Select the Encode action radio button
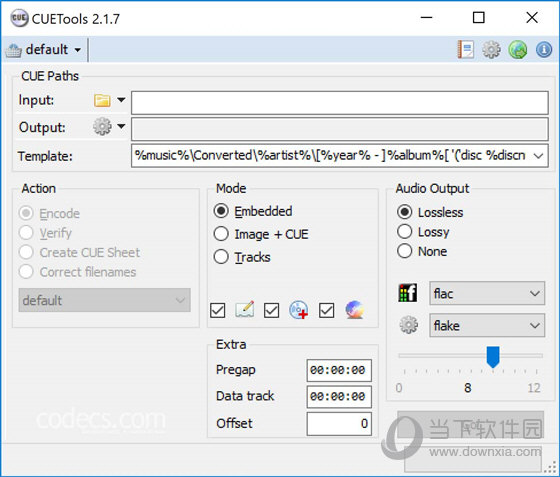Image resolution: width=560 pixels, height=477 pixels. pyautogui.click(x=26, y=213)
